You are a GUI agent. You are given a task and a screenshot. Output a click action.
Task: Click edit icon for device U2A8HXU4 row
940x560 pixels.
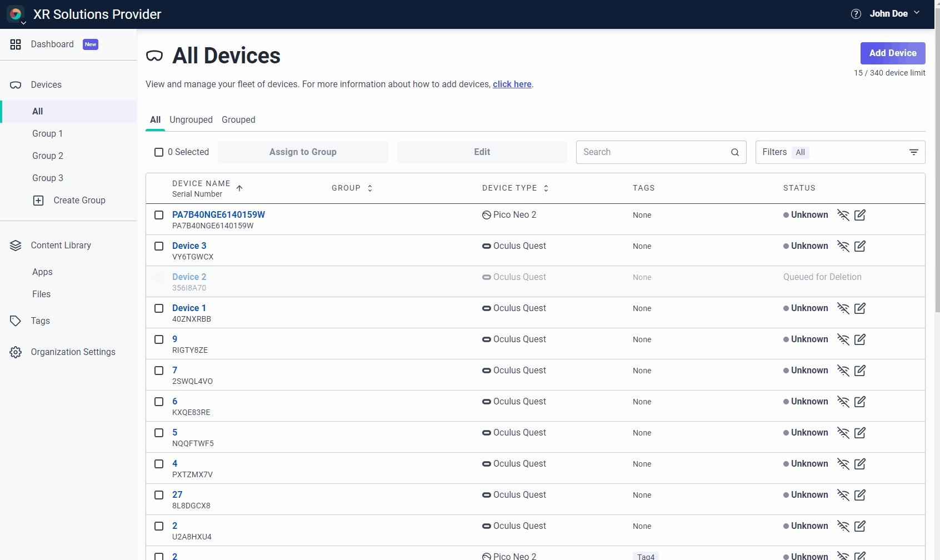[860, 526]
